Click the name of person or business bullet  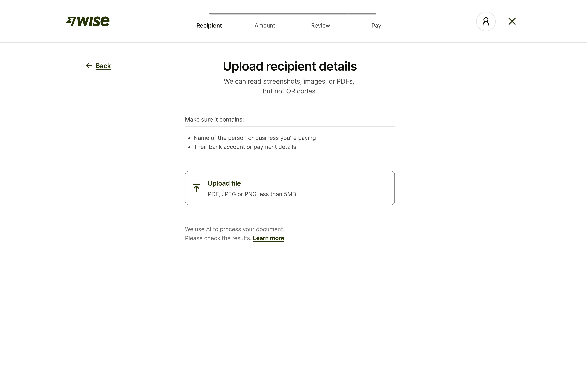pyautogui.click(x=254, y=138)
